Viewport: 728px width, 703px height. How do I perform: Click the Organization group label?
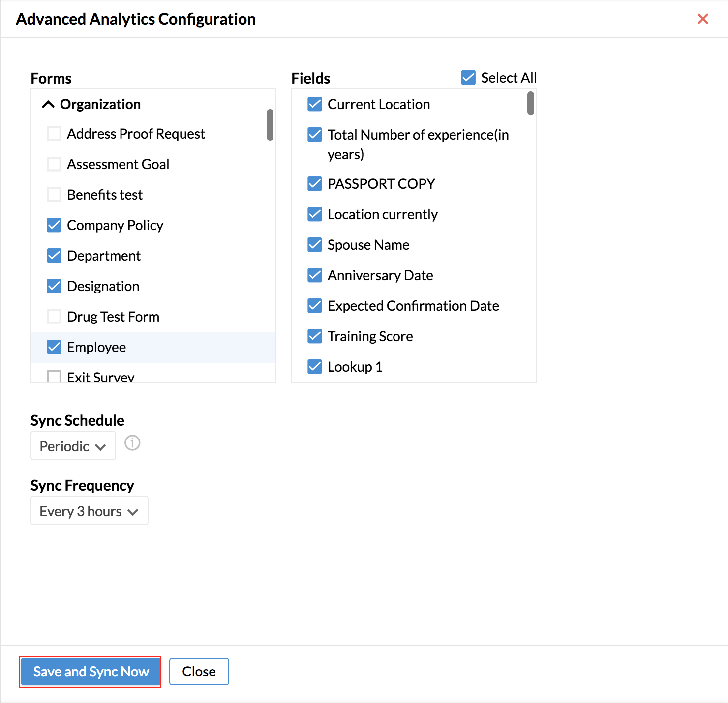pos(100,104)
